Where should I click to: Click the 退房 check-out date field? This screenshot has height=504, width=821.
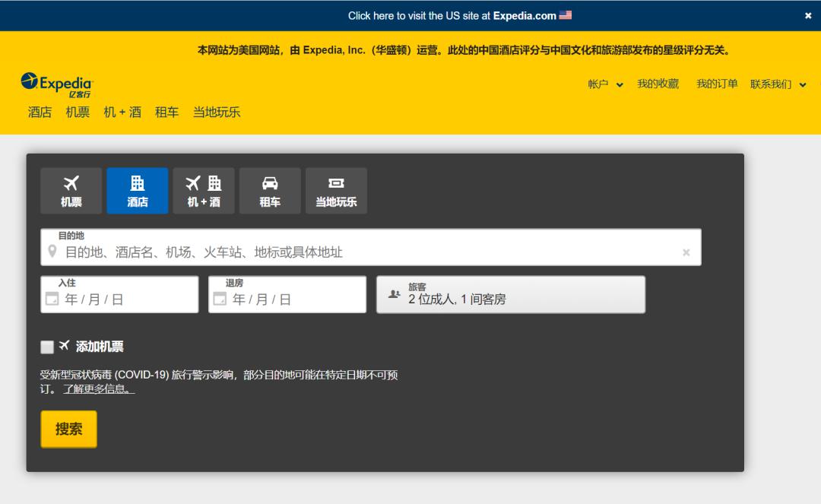pos(287,295)
